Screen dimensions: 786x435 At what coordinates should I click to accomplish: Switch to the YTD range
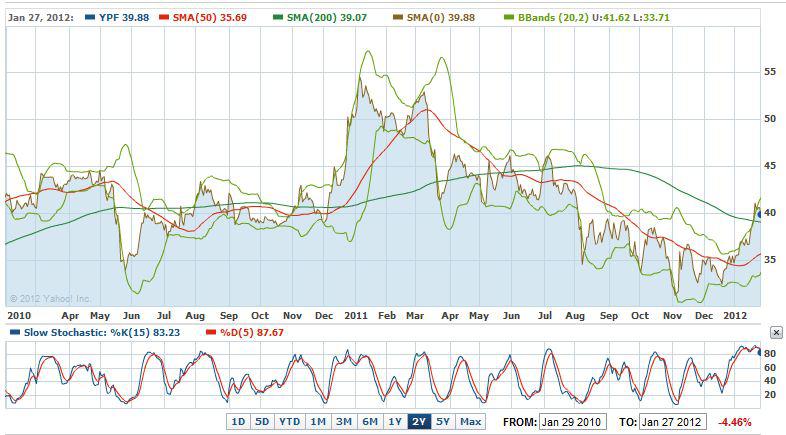[289, 422]
